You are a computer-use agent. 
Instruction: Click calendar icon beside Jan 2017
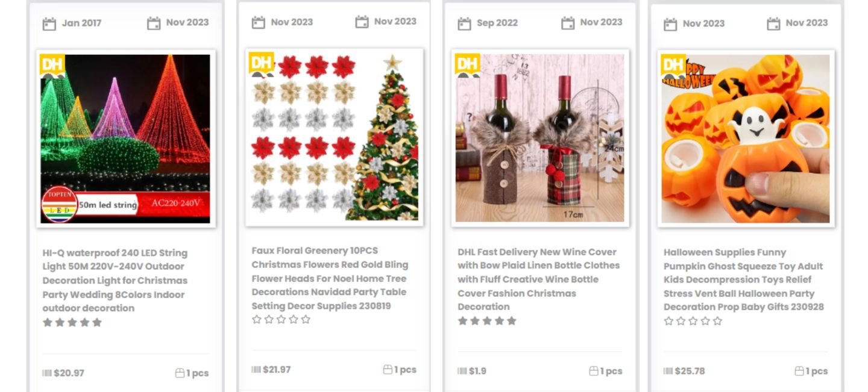coord(49,23)
